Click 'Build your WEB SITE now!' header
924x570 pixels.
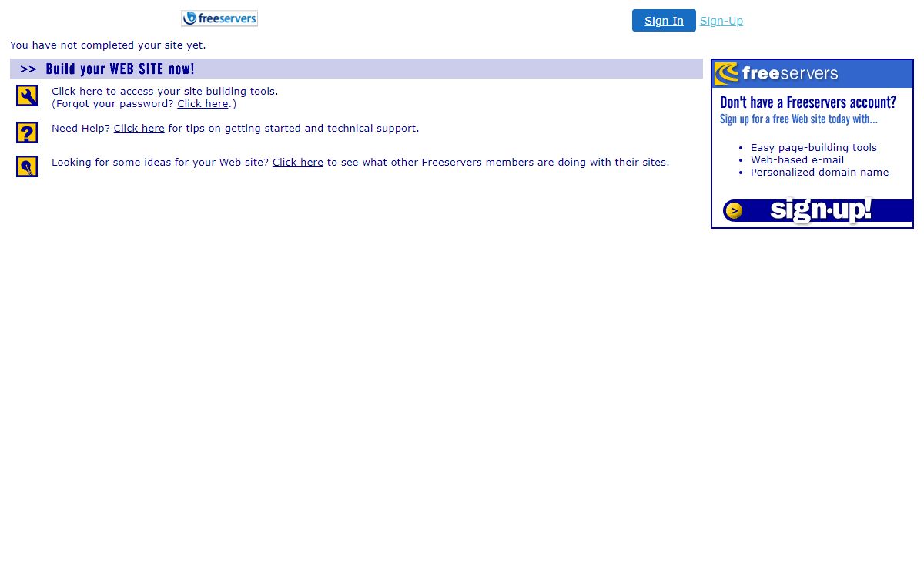coord(120,69)
